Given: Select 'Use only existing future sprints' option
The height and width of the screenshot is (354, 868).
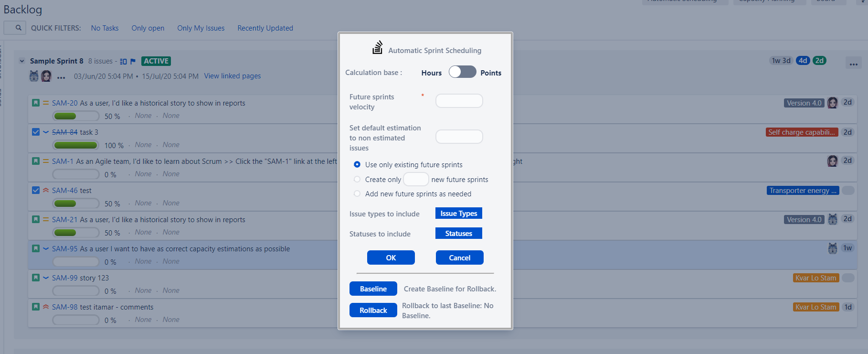Looking at the screenshot, I should 357,164.
